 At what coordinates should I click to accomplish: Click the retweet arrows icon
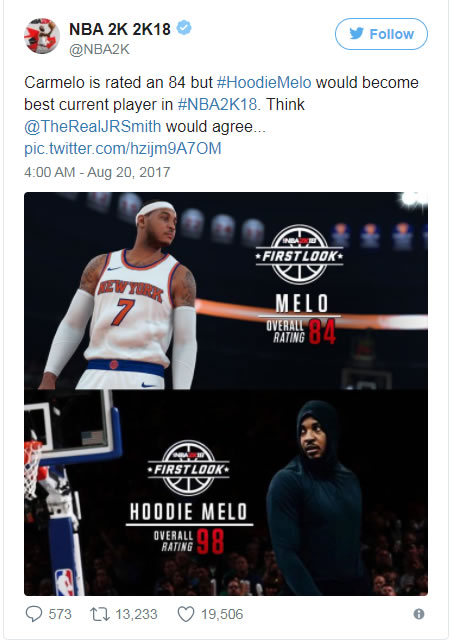click(x=100, y=614)
